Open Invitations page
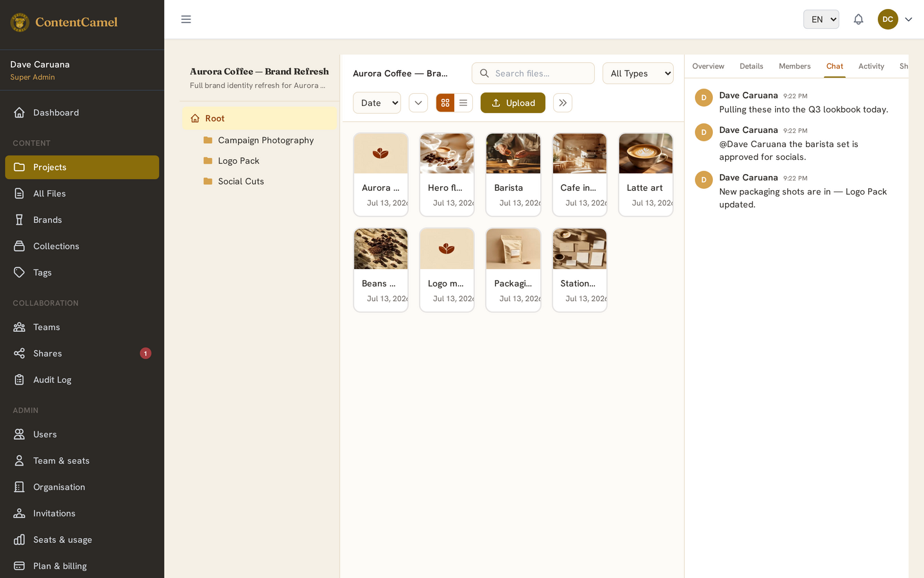924x578 pixels. coord(82,513)
